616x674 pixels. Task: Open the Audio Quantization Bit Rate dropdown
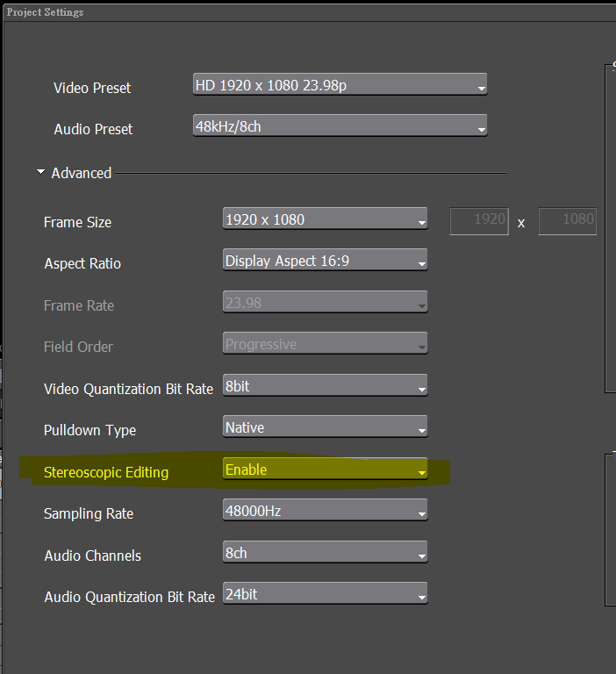tap(325, 595)
